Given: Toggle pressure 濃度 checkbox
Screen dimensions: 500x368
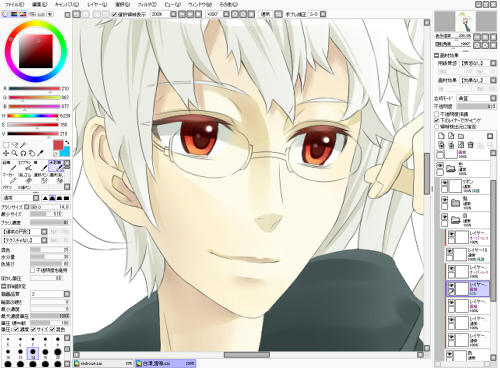Looking at the screenshot, I should click(x=16, y=329).
